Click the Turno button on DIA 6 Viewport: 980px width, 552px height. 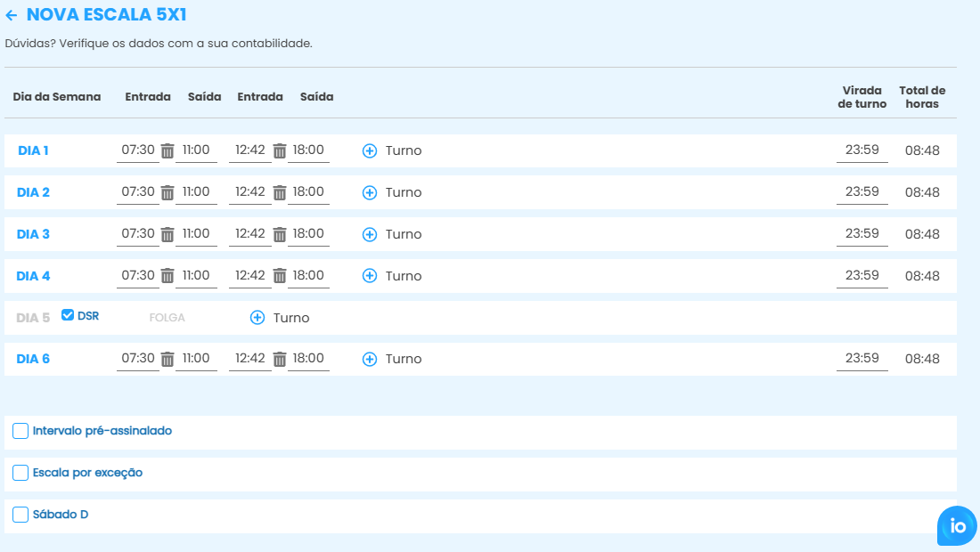click(x=392, y=359)
